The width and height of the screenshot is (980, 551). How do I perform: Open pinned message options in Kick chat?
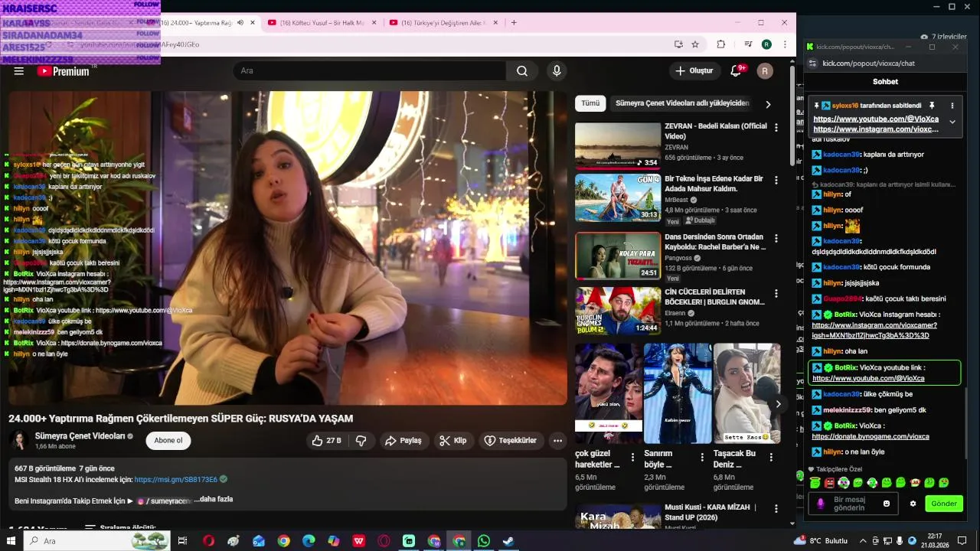click(952, 106)
